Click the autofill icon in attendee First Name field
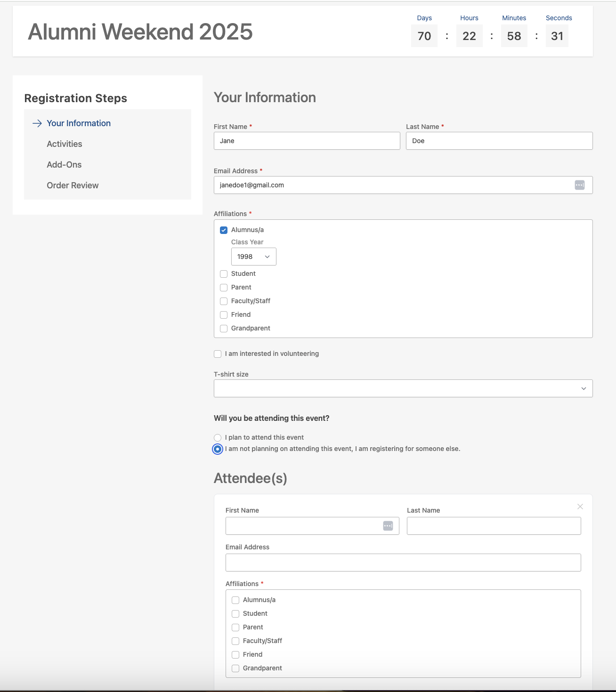Viewport: 616px width, 692px height. [x=387, y=525]
